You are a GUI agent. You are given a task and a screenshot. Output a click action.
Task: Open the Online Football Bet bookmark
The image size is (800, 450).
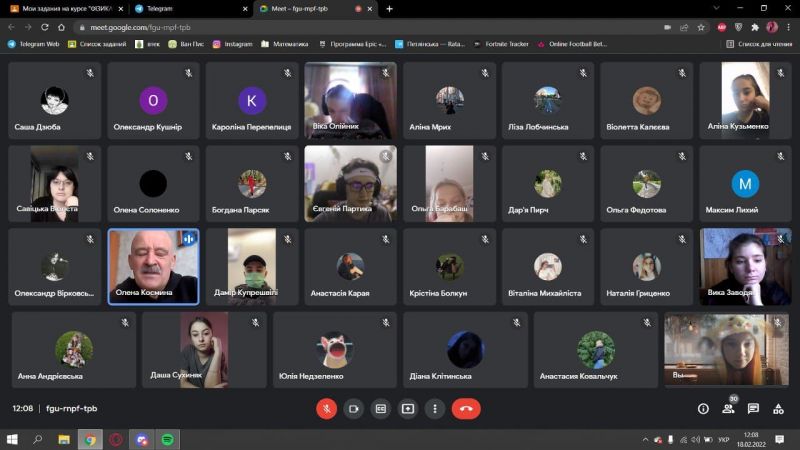click(572, 44)
